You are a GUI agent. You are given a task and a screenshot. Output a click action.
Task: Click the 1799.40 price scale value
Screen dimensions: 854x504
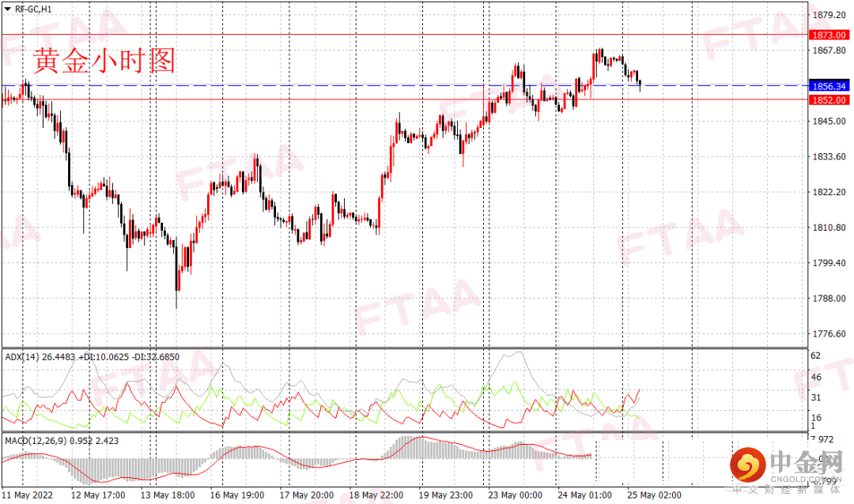click(x=829, y=262)
